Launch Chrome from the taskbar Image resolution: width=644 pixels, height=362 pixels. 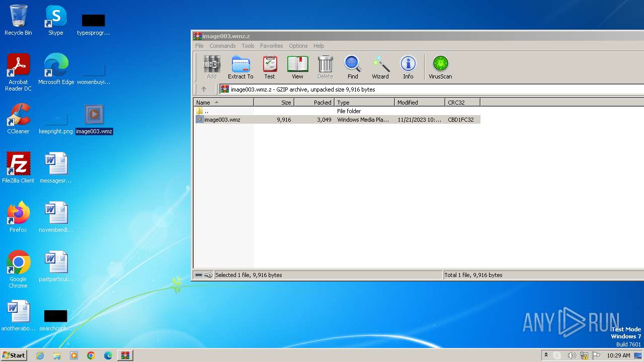click(91, 355)
